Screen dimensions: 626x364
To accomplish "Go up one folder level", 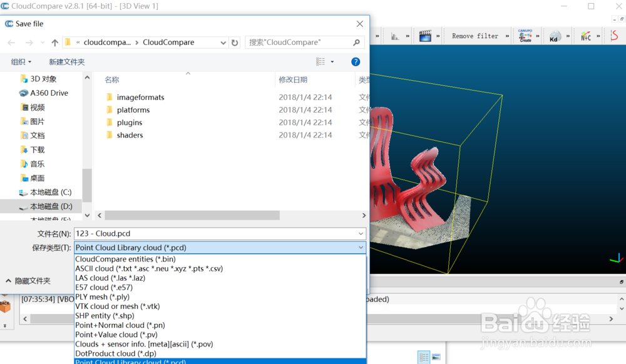I will click(54, 43).
